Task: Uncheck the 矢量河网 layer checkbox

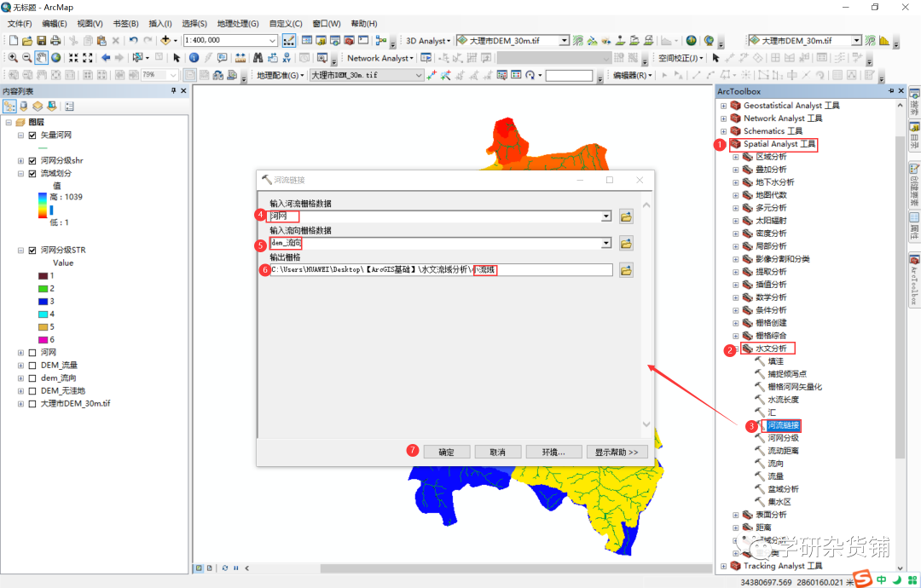Action: [32, 135]
